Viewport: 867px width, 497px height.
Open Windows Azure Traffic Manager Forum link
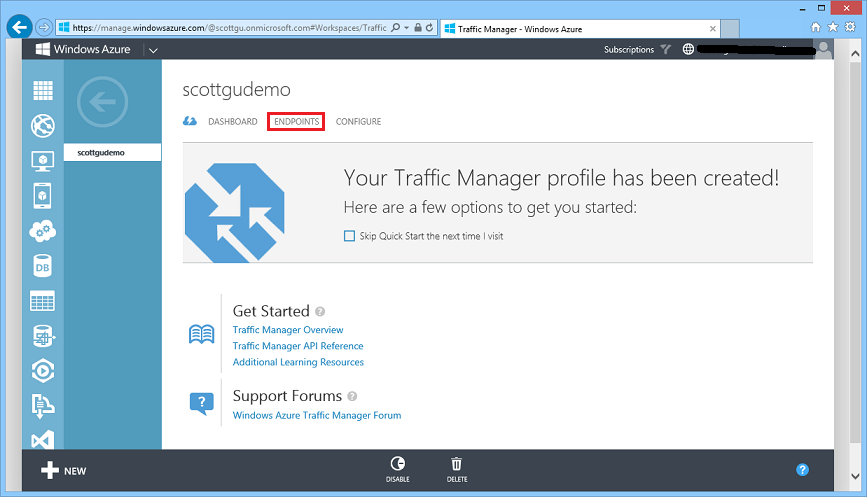click(317, 415)
